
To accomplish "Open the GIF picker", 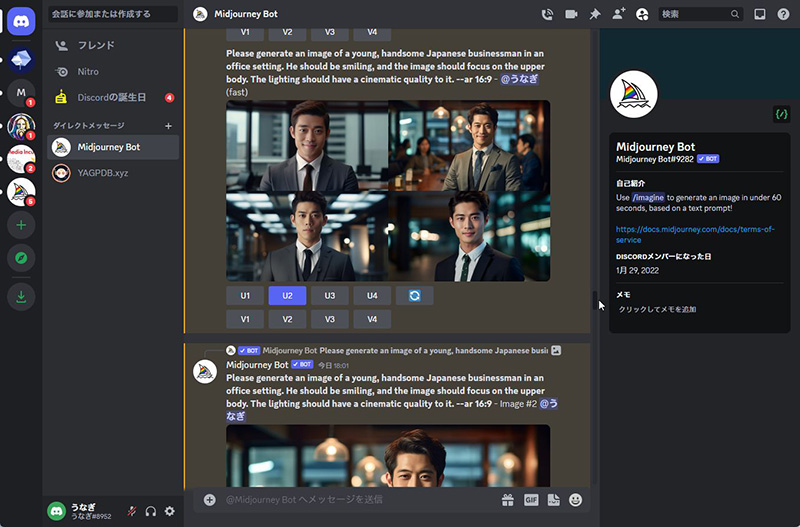I will tap(531, 499).
